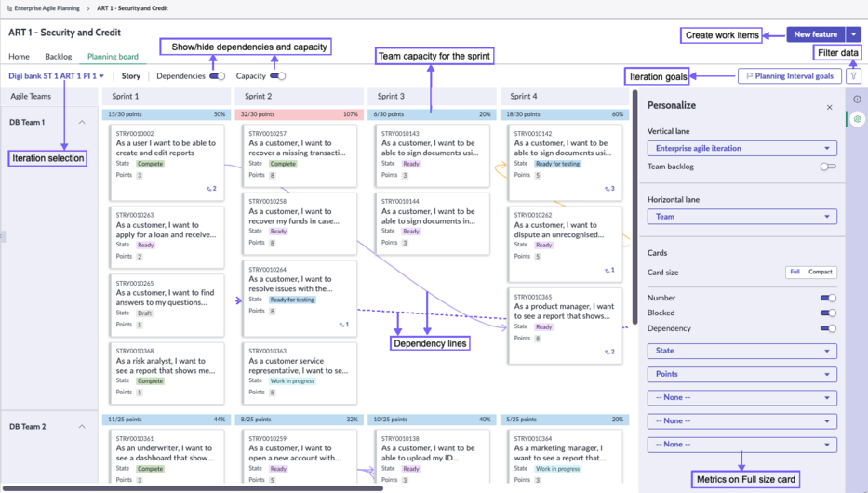Screen dimensions: 868x493
Task: Open the Enterprise agile iteration dropdown
Action: point(742,148)
